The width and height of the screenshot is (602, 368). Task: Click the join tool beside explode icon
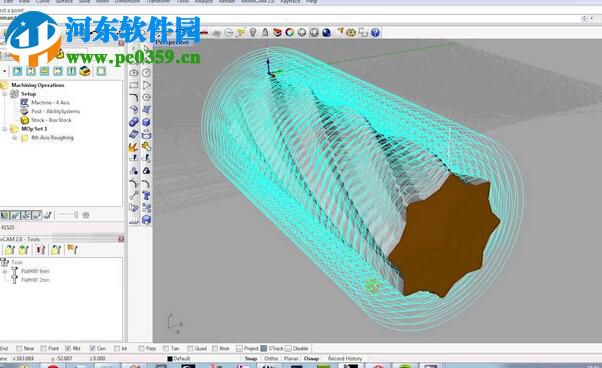click(x=146, y=147)
